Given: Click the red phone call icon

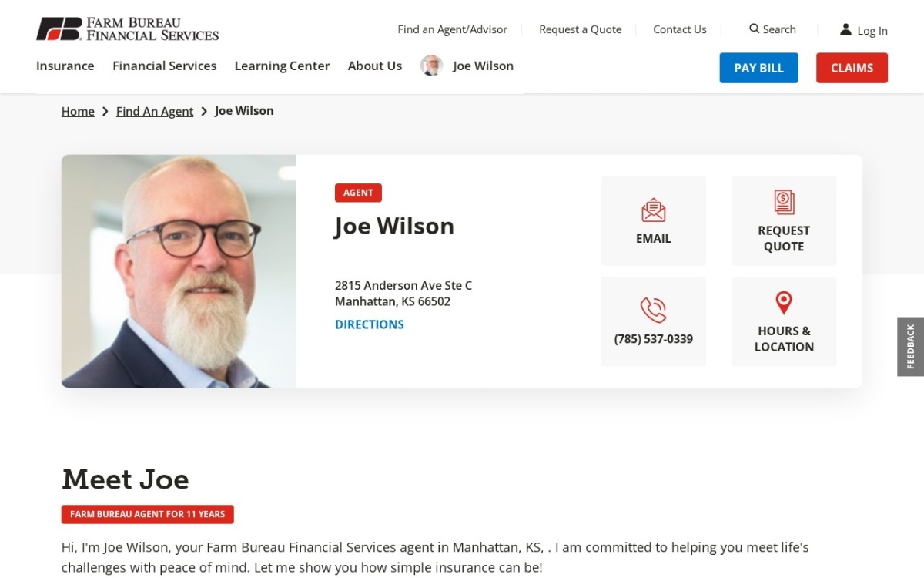Looking at the screenshot, I should click(653, 310).
